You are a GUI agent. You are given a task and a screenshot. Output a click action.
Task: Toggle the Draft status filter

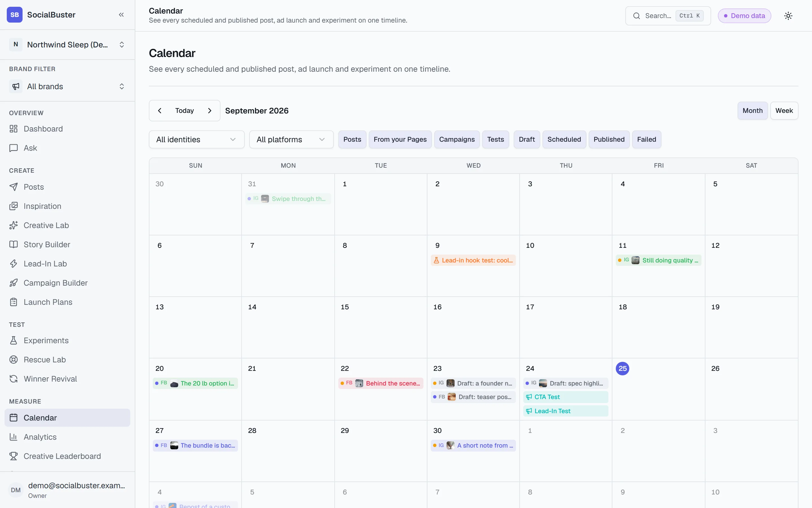click(526, 139)
